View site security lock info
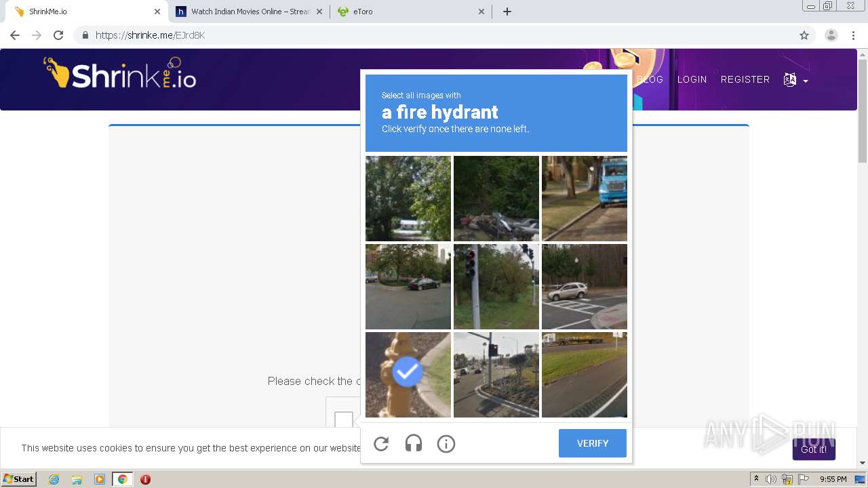The image size is (868, 488). [85, 35]
